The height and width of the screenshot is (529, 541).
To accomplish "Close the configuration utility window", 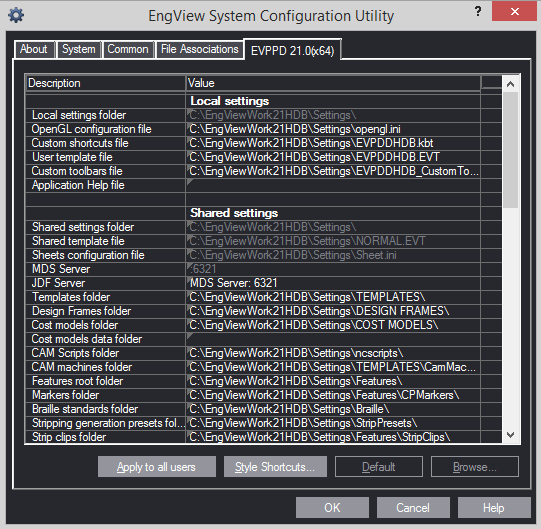I will coord(514,12).
